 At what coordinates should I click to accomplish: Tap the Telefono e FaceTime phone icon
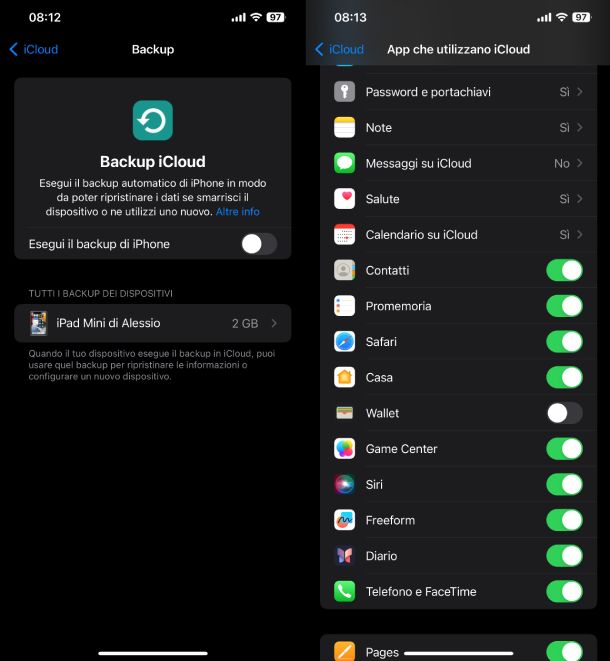click(x=344, y=591)
